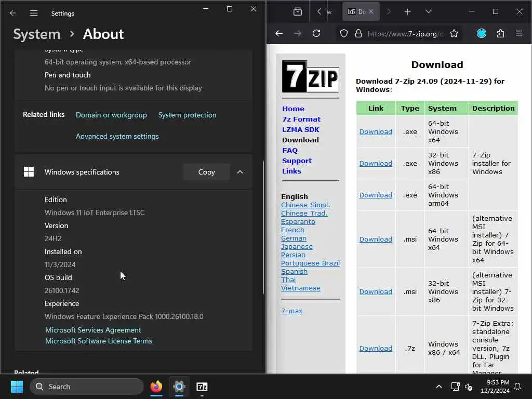Switch site language to Chinese Simpl.
Viewport: 532px width, 399px height.
tap(305, 205)
